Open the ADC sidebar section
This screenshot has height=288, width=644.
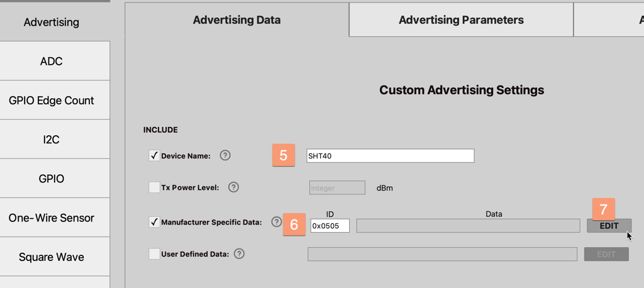coord(52,62)
